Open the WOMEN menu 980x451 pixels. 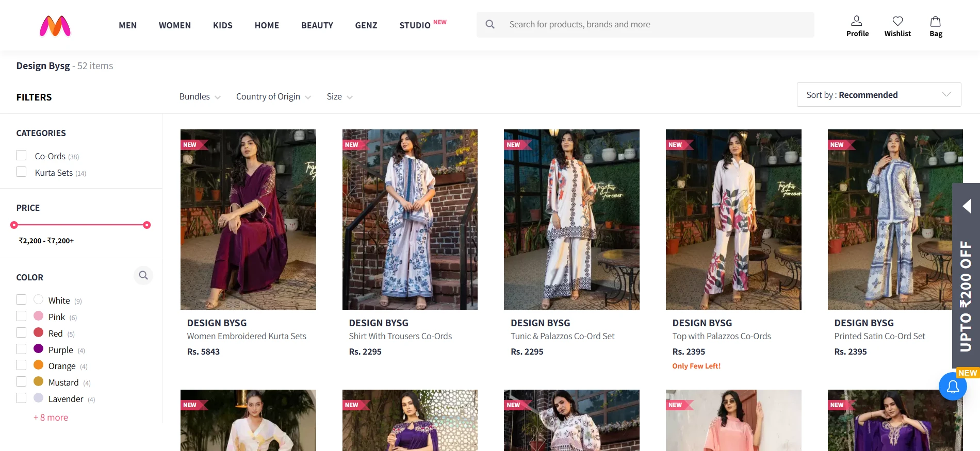point(174,25)
